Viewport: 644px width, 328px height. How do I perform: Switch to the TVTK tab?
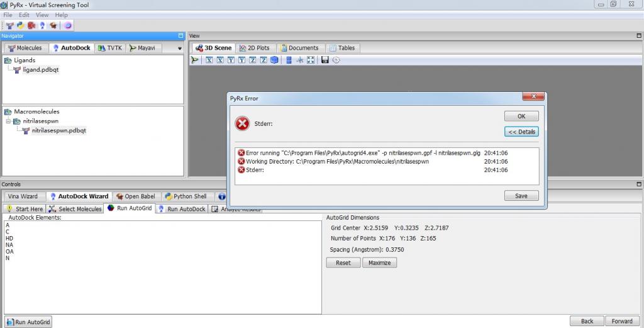coord(109,48)
